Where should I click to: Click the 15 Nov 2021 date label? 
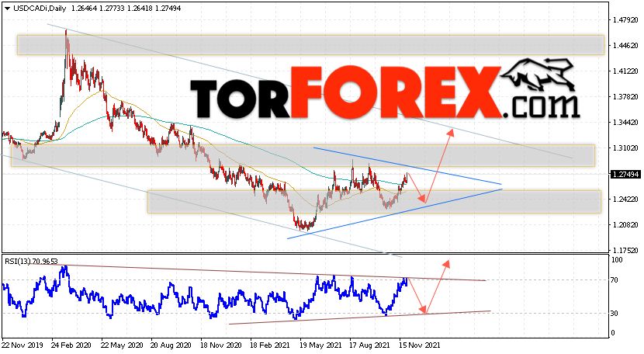tap(419, 345)
